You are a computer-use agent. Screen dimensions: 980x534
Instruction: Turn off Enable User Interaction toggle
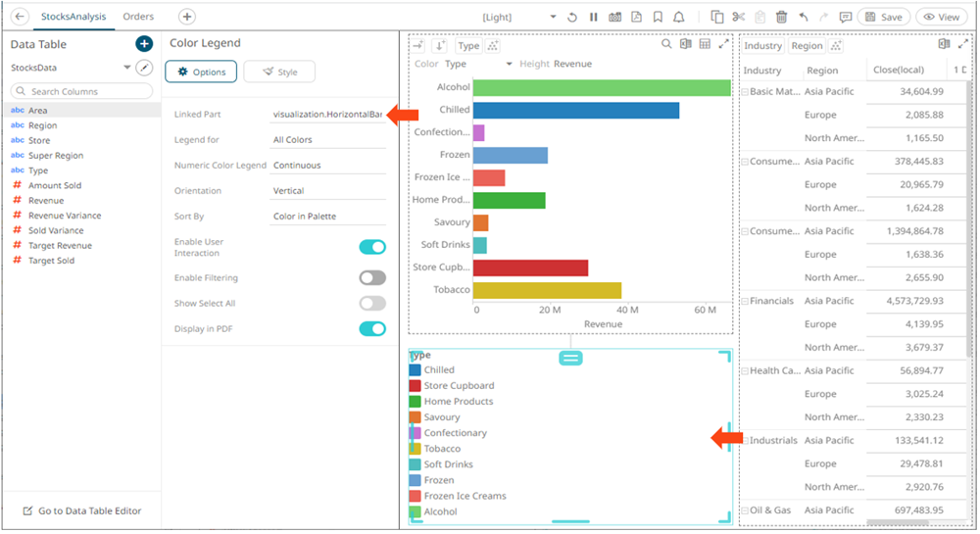tap(372, 247)
